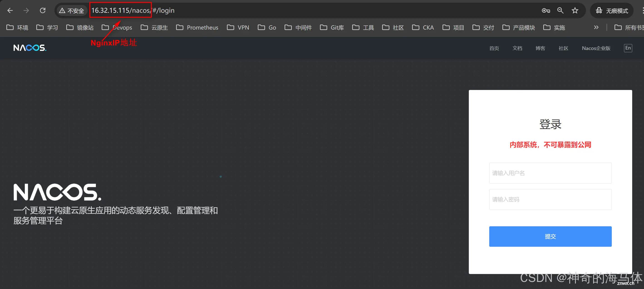Click the large NACOS banner logo
Screen dimensions: 644x289
57,192
